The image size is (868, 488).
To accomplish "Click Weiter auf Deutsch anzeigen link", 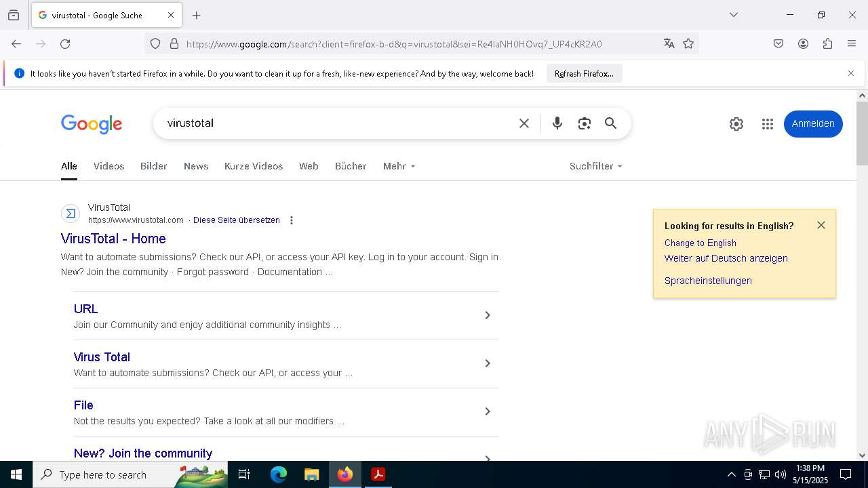I will [x=726, y=258].
